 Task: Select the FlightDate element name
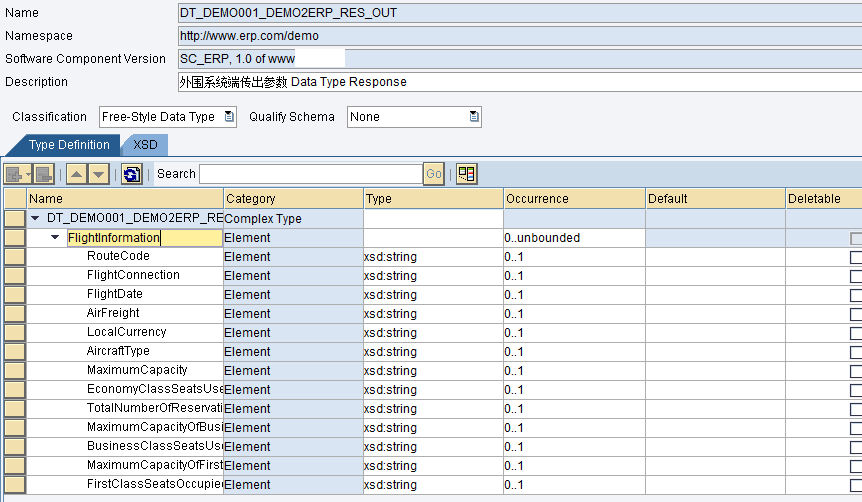(114, 294)
